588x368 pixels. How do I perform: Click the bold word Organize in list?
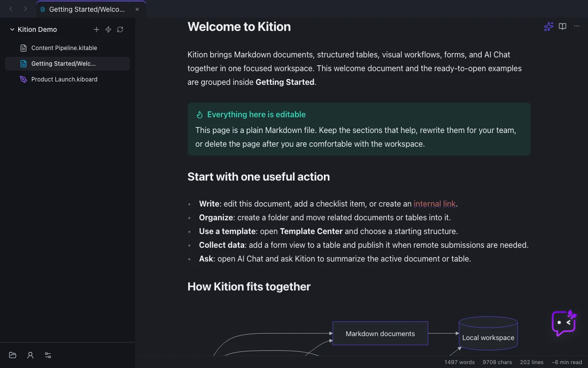pos(216,217)
